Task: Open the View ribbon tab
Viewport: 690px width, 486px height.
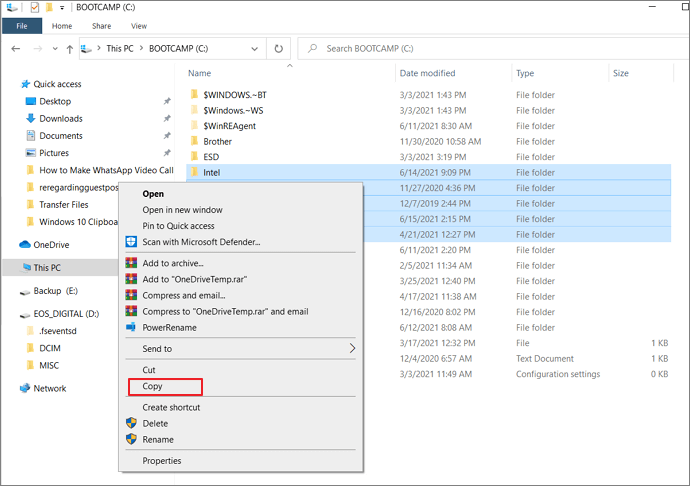Action: (x=138, y=25)
